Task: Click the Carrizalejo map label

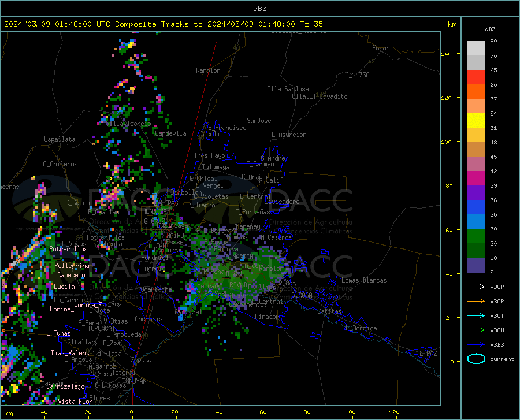Action: (65, 386)
